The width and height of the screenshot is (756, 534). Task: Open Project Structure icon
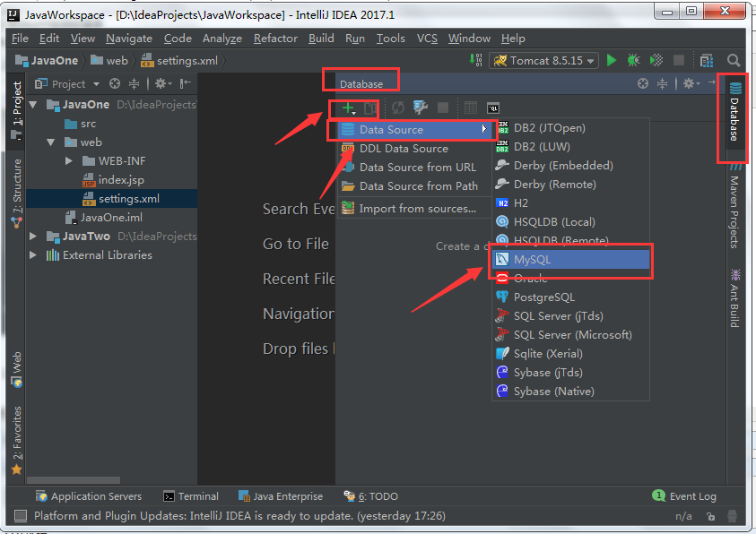(707, 61)
